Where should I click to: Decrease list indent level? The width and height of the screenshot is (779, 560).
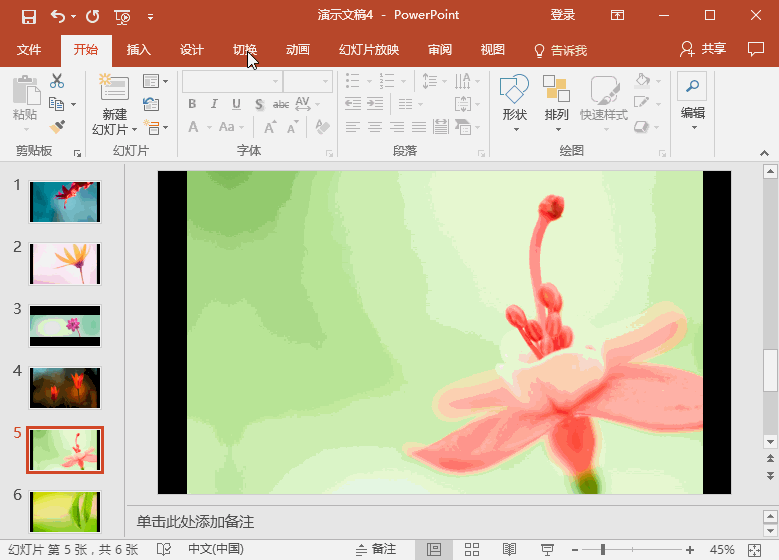[353, 104]
